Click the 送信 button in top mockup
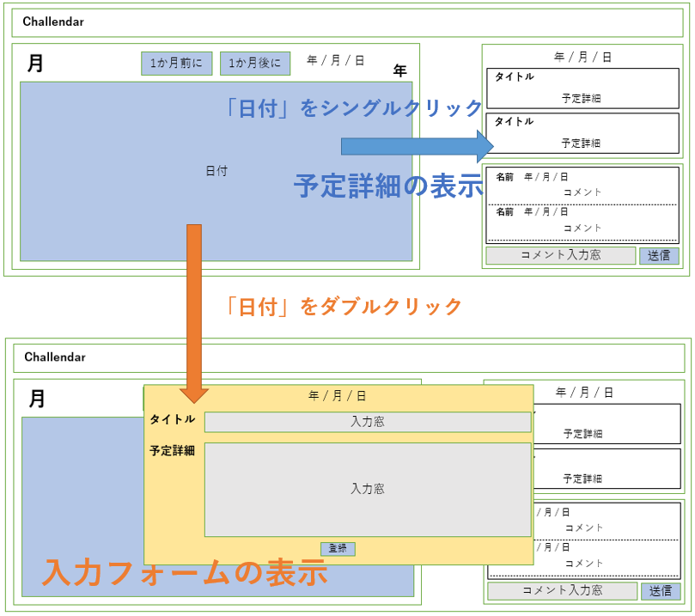The width and height of the screenshot is (695, 616). coord(659,256)
